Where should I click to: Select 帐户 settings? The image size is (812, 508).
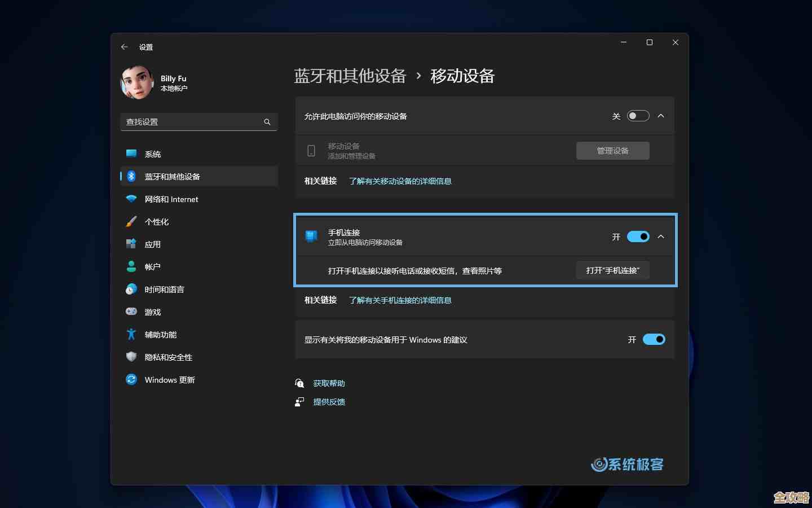pos(152,266)
